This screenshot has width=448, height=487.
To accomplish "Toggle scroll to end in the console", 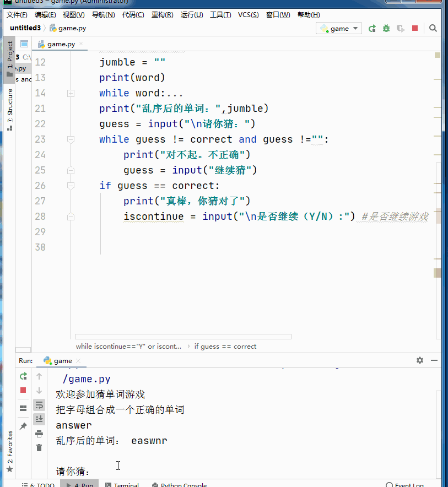I will click(39, 419).
